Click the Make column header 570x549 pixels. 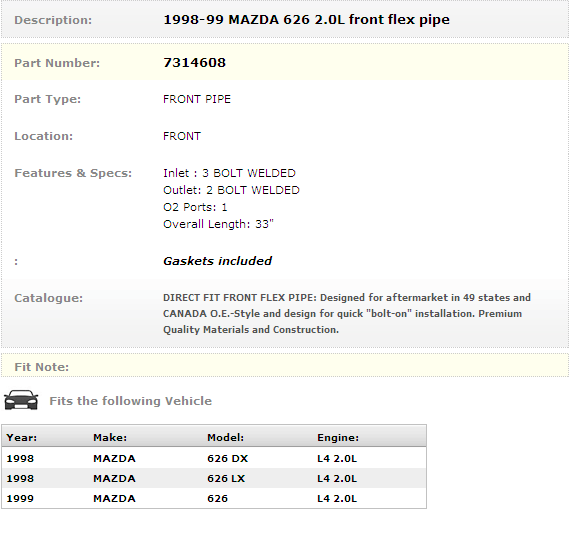(110, 437)
